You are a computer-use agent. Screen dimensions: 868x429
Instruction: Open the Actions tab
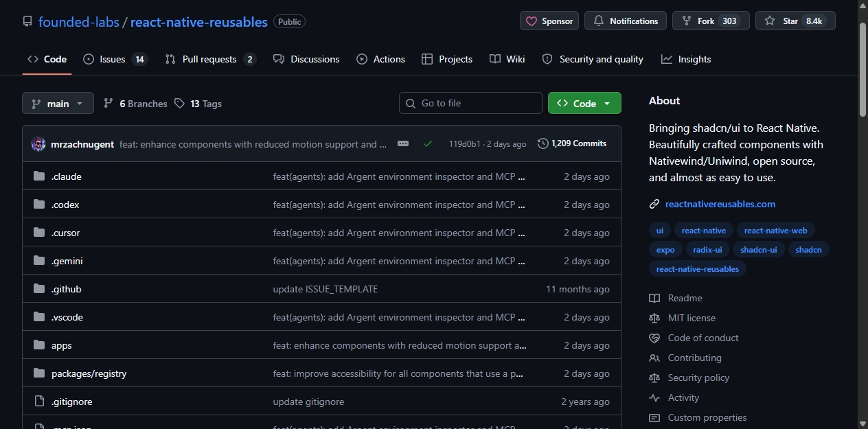pyautogui.click(x=380, y=59)
